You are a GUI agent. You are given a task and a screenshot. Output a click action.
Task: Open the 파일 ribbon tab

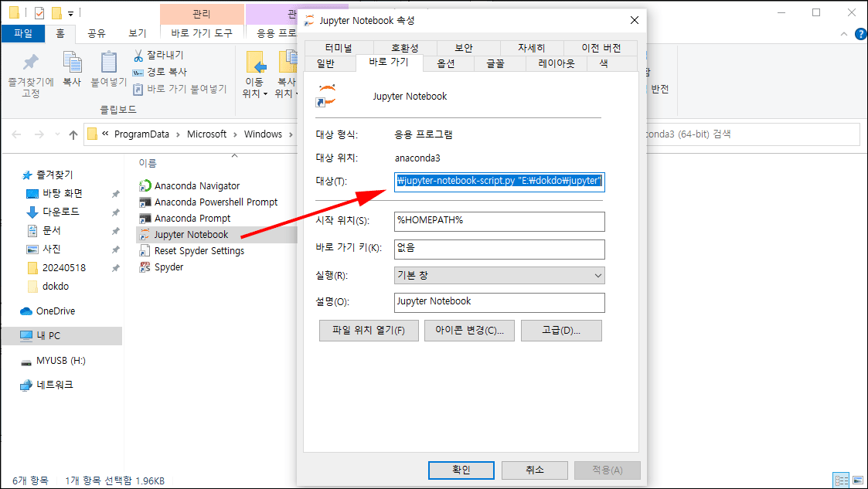pos(23,34)
